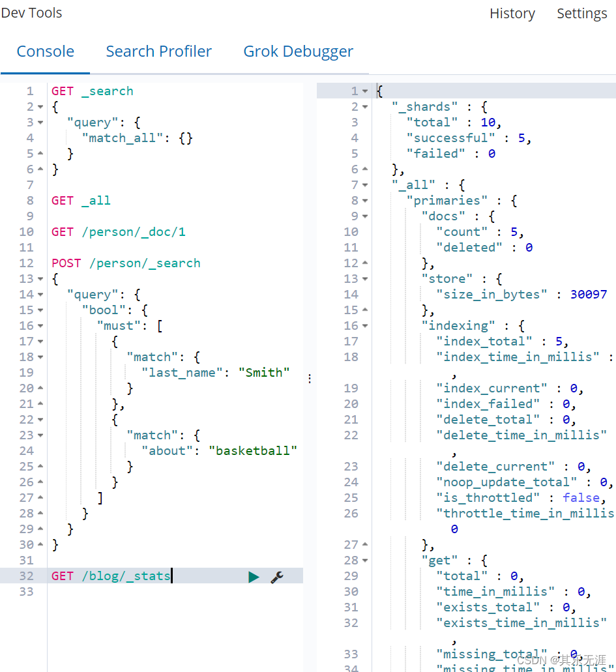Open console Settings
616x672 pixels.
click(x=581, y=14)
